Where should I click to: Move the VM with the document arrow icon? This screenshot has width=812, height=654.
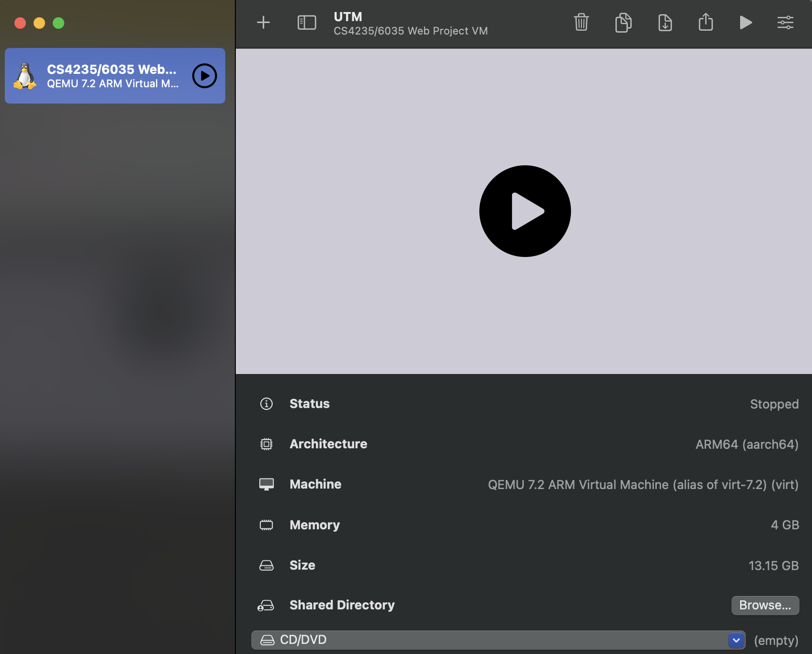coord(665,23)
